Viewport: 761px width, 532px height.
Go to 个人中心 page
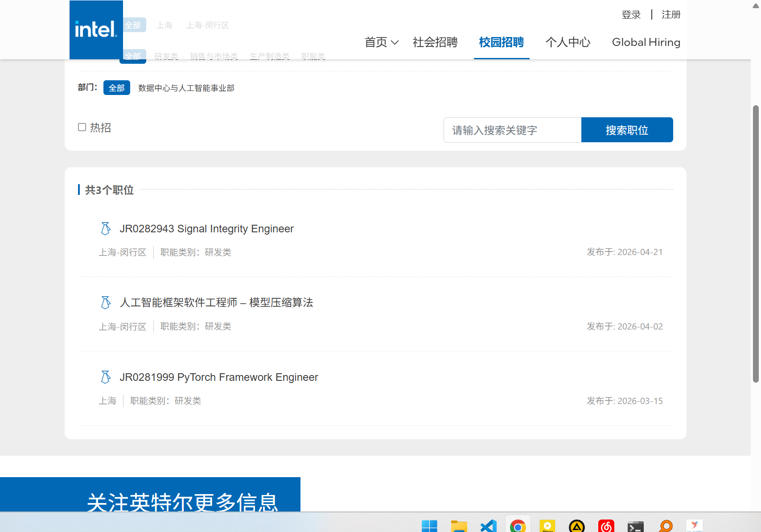[568, 42]
